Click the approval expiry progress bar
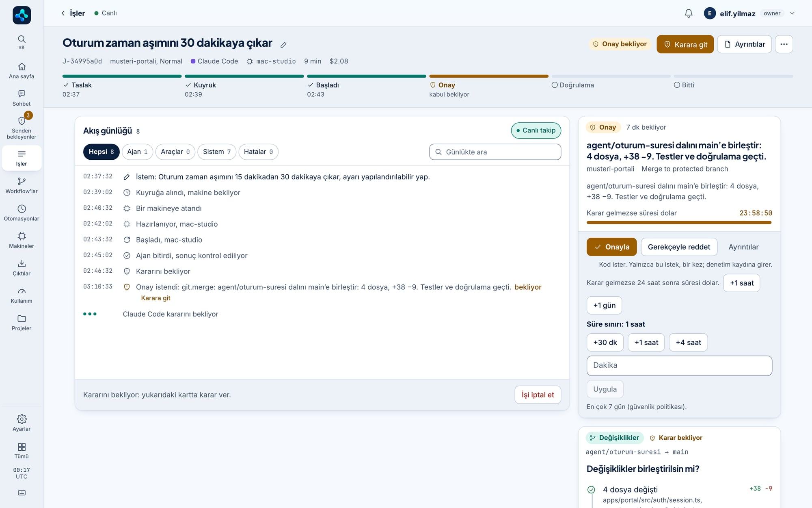This screenshot has width=812, height=508. click(679, 223)
